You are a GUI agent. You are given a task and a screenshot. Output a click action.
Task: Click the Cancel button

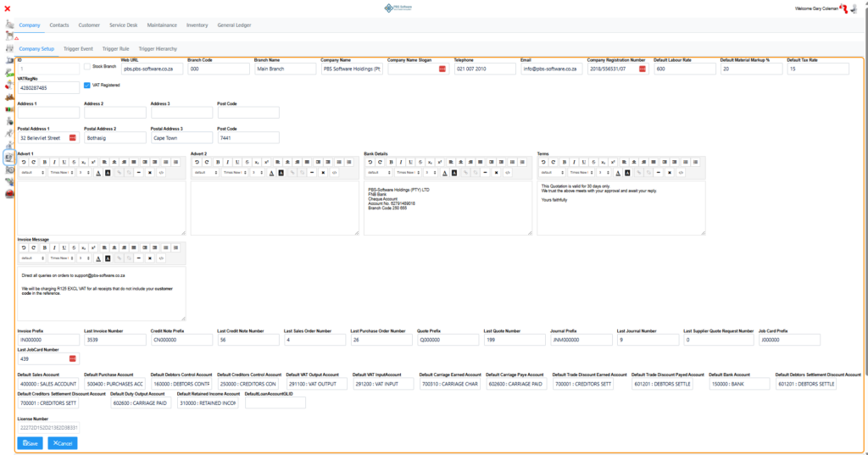[62, 443]
